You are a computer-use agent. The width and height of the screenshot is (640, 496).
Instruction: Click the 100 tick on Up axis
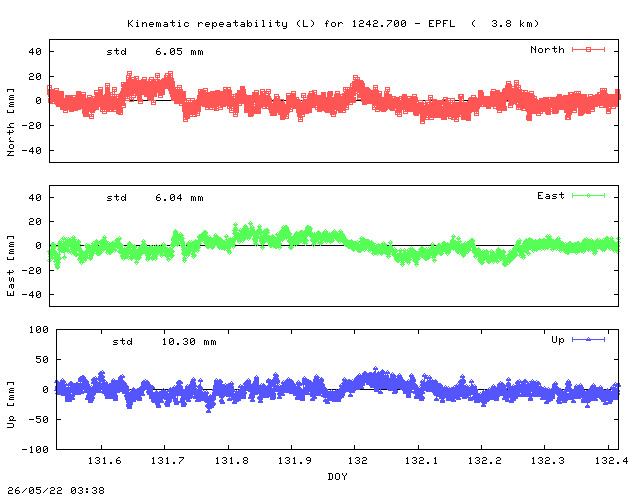pos(38,329)
